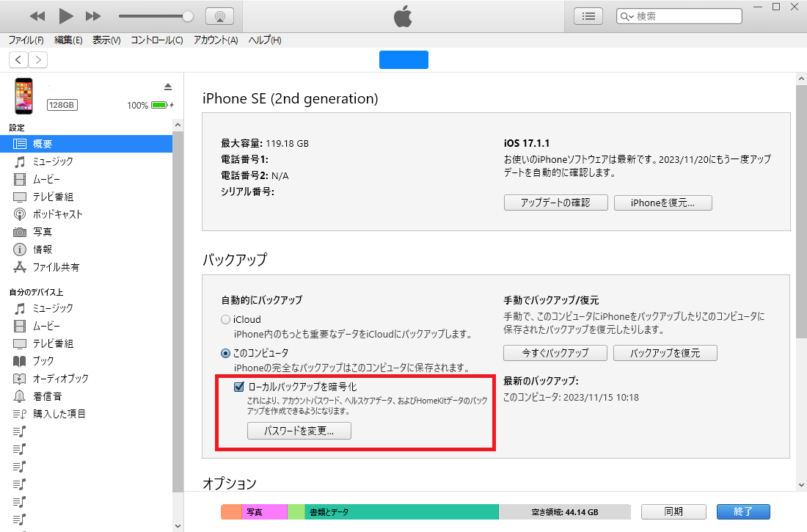Select 概要 in settings sidebar
This screenshot has width=807, height=532.
coord(86,144)
